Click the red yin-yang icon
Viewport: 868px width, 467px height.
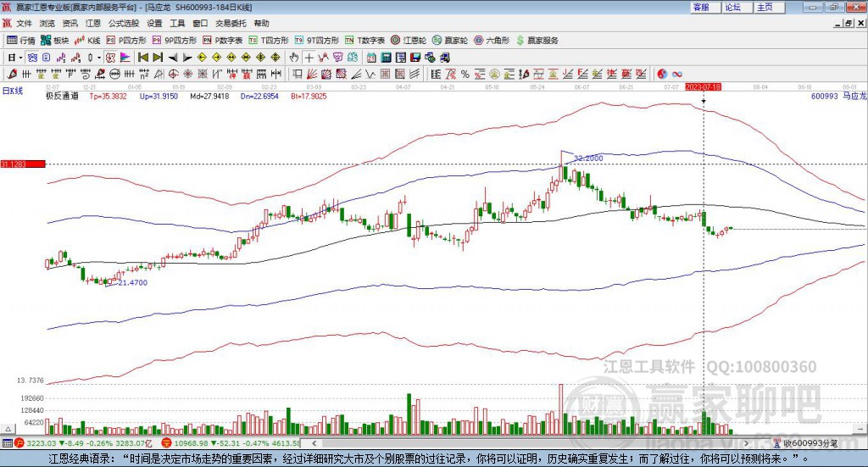(662, 74)
